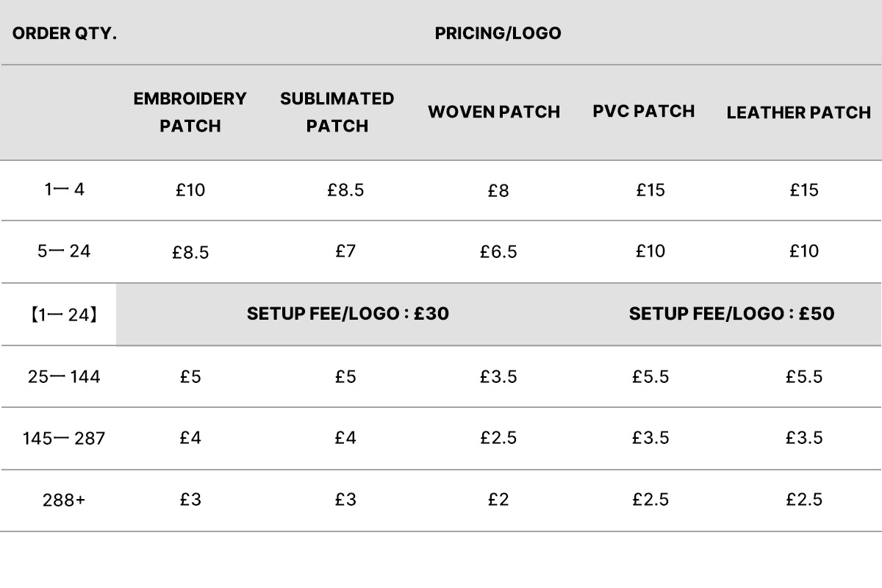Click the £8 woven patch price
The height and width of the screenshot is (588, 882).
click(498, 191)
